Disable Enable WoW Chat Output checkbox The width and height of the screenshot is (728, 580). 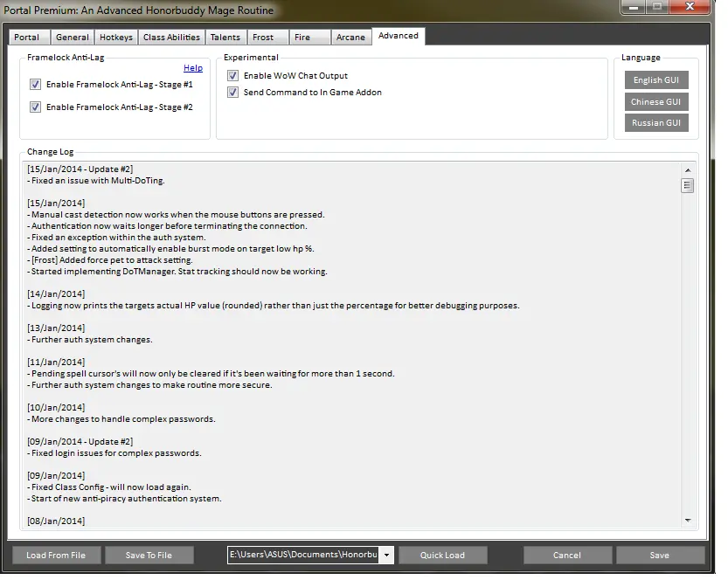tap(232, 76)
